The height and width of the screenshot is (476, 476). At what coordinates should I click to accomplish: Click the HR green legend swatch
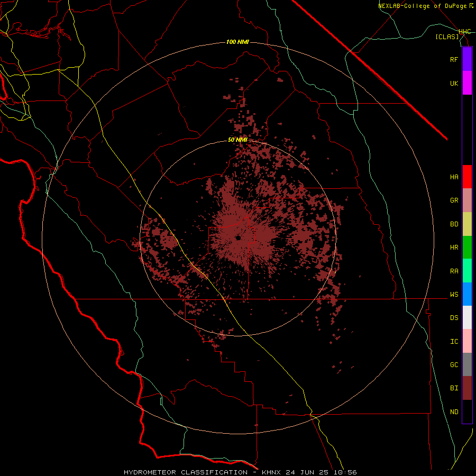pyautogui.click(x=467, y=248)
